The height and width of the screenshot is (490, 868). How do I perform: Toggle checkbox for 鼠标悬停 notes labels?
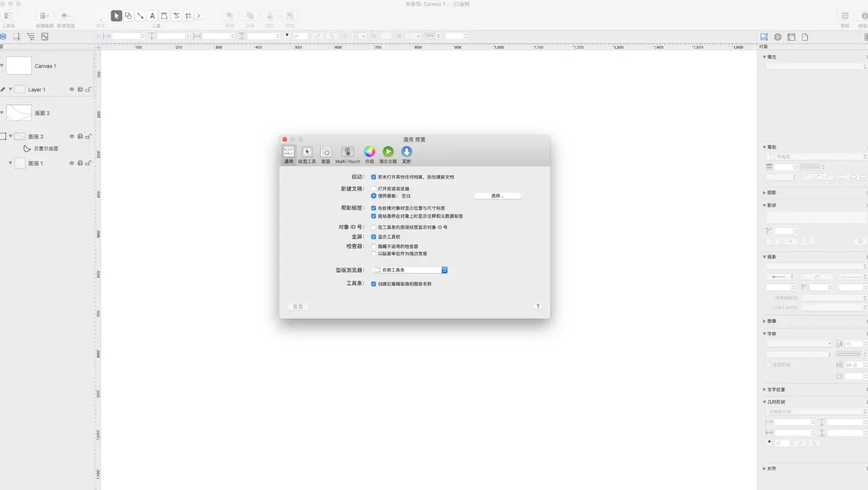(x=374, y=216)
